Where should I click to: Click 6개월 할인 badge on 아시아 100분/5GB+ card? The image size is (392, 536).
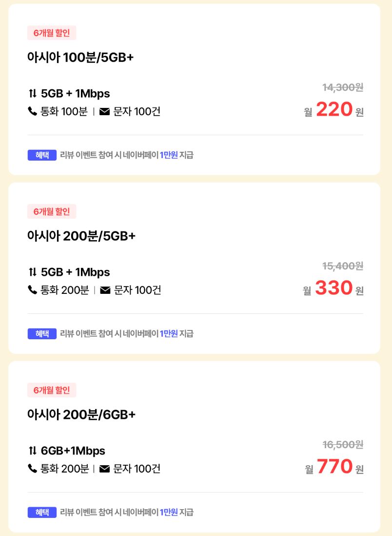click(x=52, y=33)
